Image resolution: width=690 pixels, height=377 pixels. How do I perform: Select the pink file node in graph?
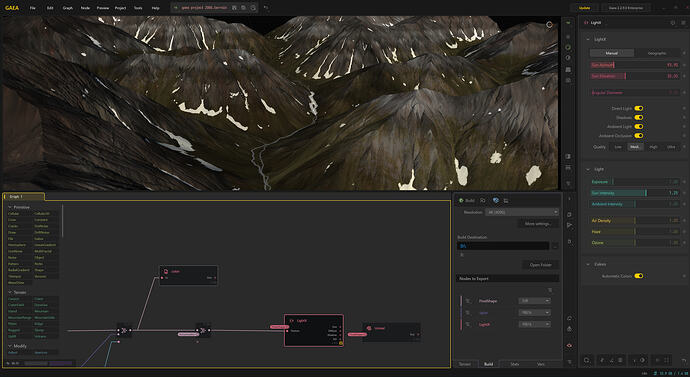point(188,275)
